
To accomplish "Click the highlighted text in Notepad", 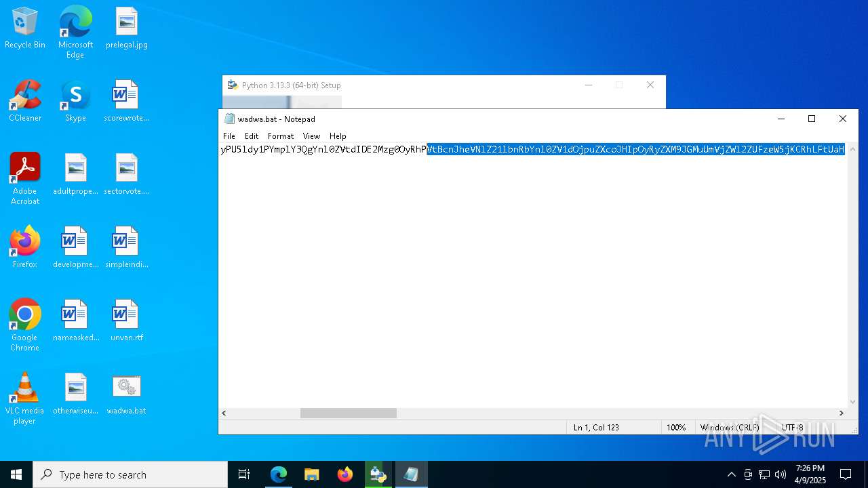I will click(x=636, y=149).
